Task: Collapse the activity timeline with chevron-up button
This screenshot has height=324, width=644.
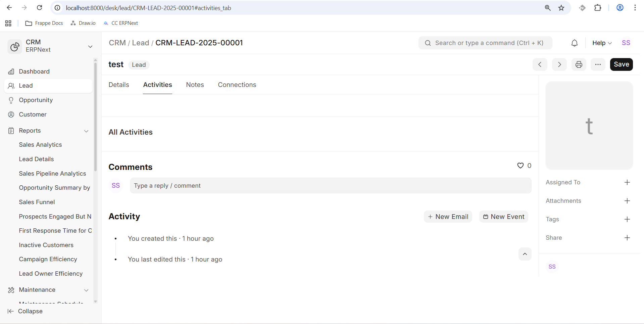Action: pyautogui.click(x=525, y=254)
